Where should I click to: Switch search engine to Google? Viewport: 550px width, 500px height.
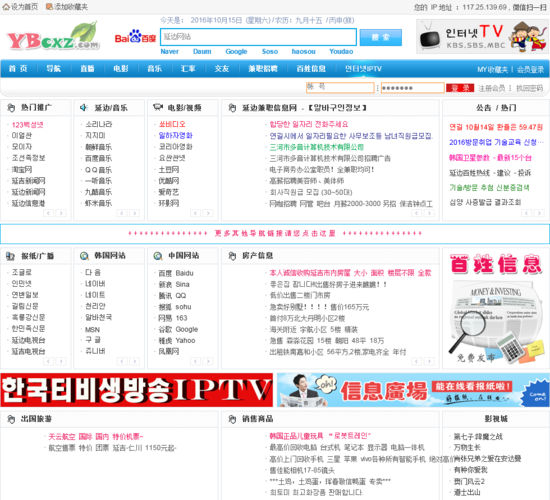click(x=236, y=52)
